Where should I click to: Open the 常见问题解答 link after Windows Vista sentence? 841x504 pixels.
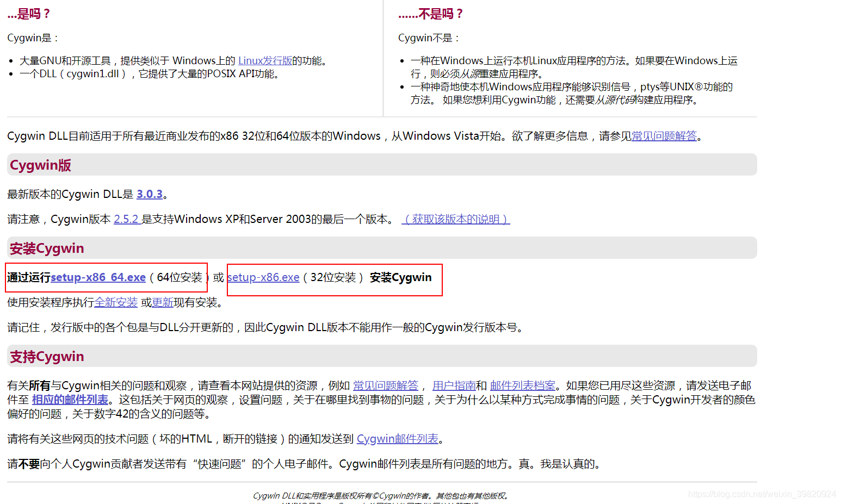pyautogui.click(x=664, y=136)
